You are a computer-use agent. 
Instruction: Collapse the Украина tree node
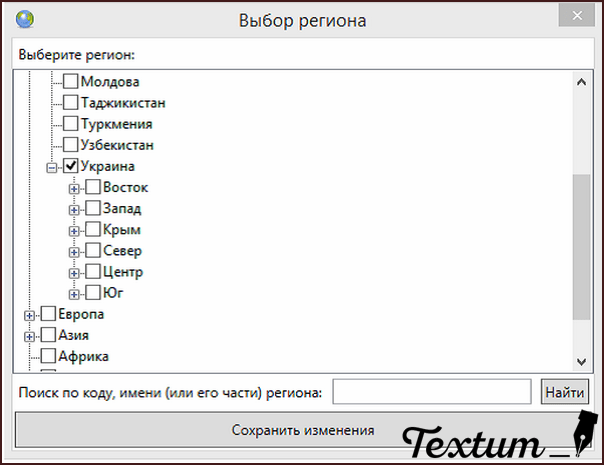click(52, 168)
